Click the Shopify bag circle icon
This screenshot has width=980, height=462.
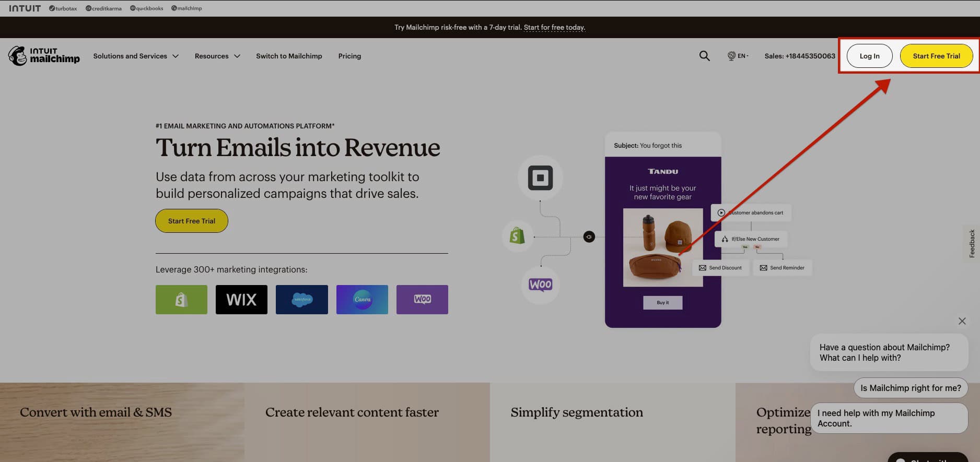click(517, 236)
